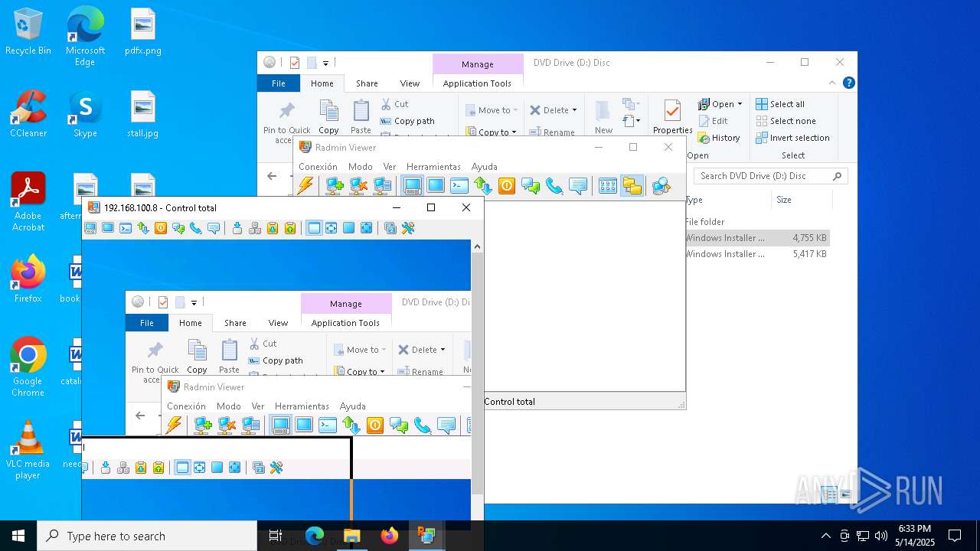The image size is (980, 551).
Task: Open the Ayuda menu in Radmin Viewer
Action: pos(484,166)
